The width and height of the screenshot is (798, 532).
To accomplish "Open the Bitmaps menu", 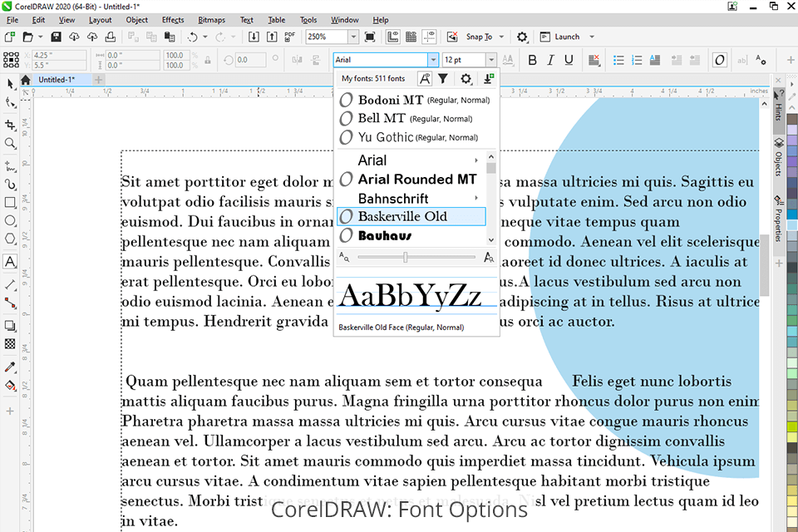I will click(x=211, y=20).
